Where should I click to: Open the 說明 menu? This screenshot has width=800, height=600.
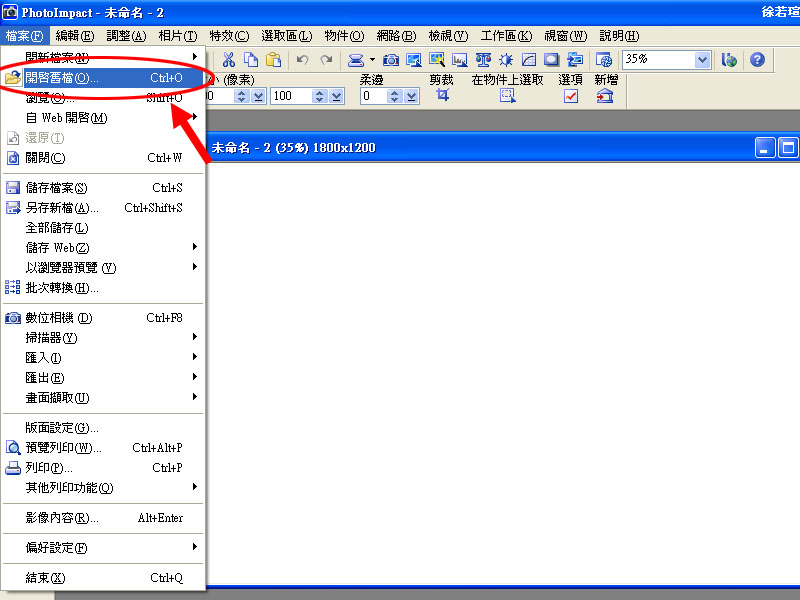(619, 36)
